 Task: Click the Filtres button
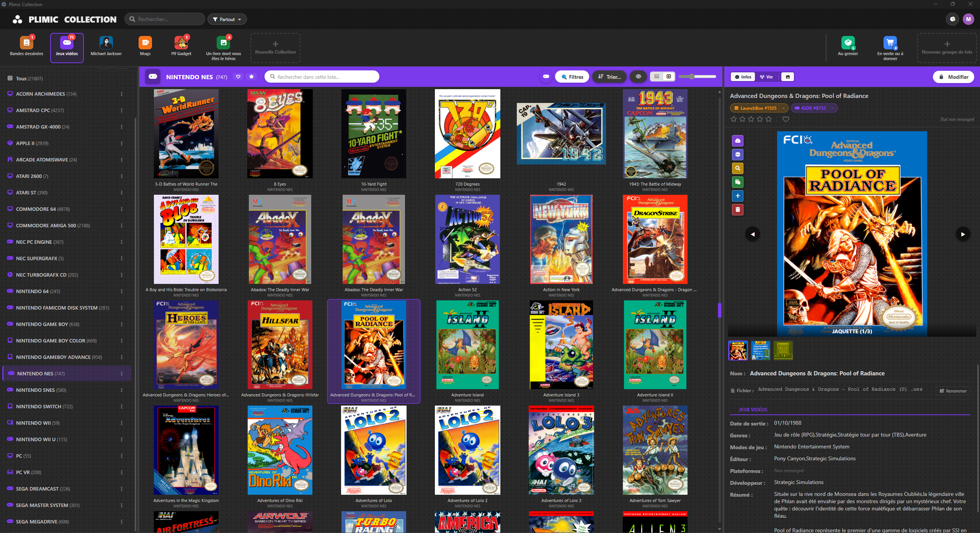pyautogui.click(x=572, y=77)
